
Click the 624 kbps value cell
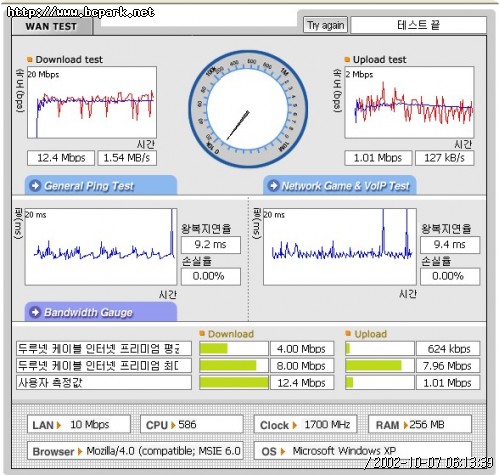point(448,349)
